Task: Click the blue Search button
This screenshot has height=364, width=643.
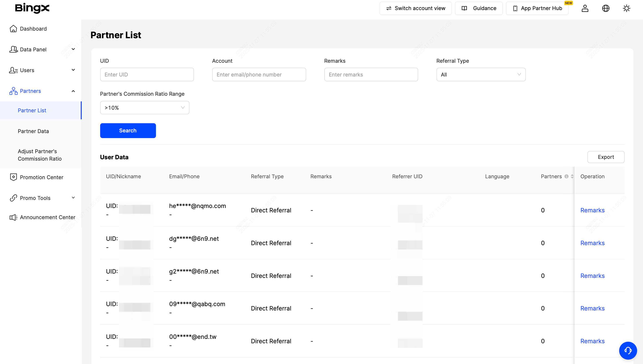Action: tap(128, 130)
